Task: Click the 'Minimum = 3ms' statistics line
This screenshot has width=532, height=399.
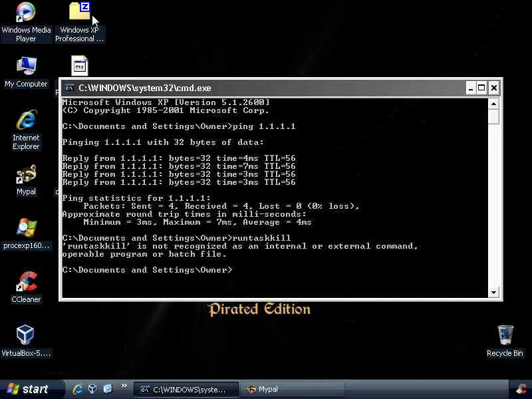Action: (197, 222)
